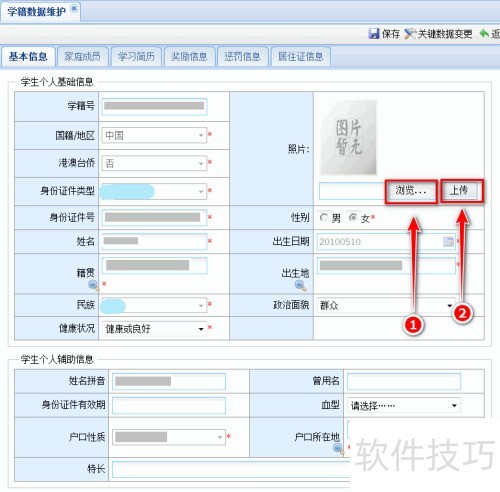Click the 曾用名 input field

[404, 381]
